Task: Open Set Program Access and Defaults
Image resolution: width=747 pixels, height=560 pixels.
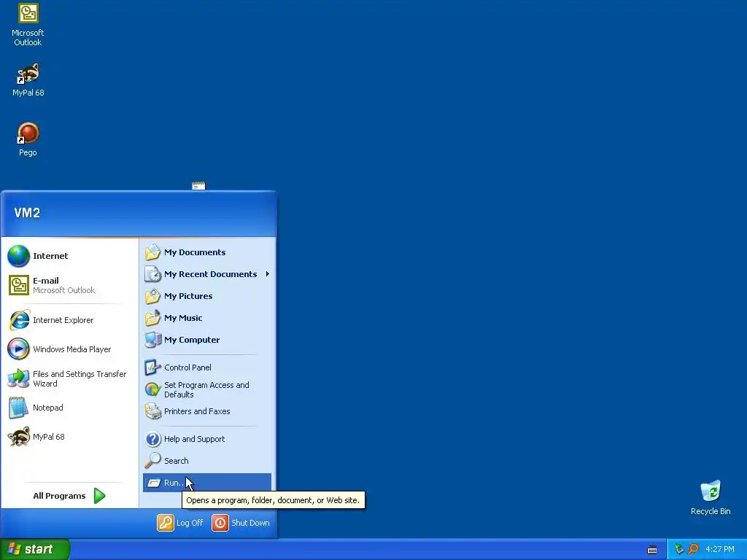Action: pyautogui.click(x=207, y=389)
